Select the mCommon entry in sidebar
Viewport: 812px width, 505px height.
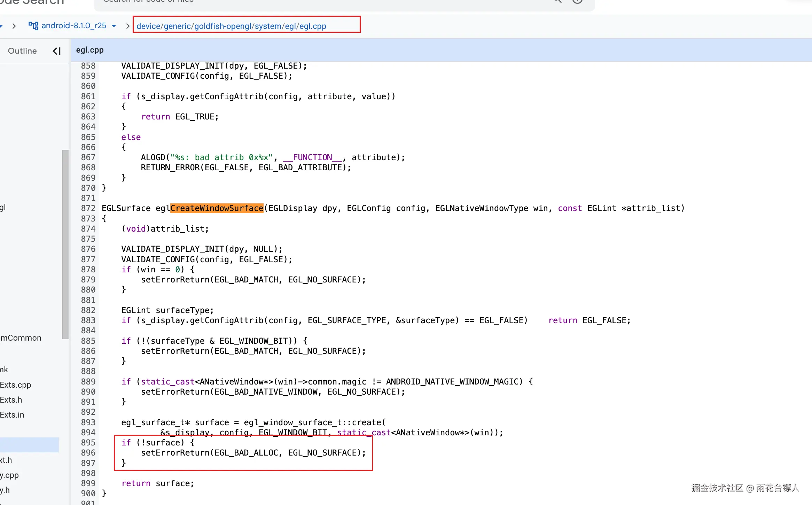(x=21, y=338)
